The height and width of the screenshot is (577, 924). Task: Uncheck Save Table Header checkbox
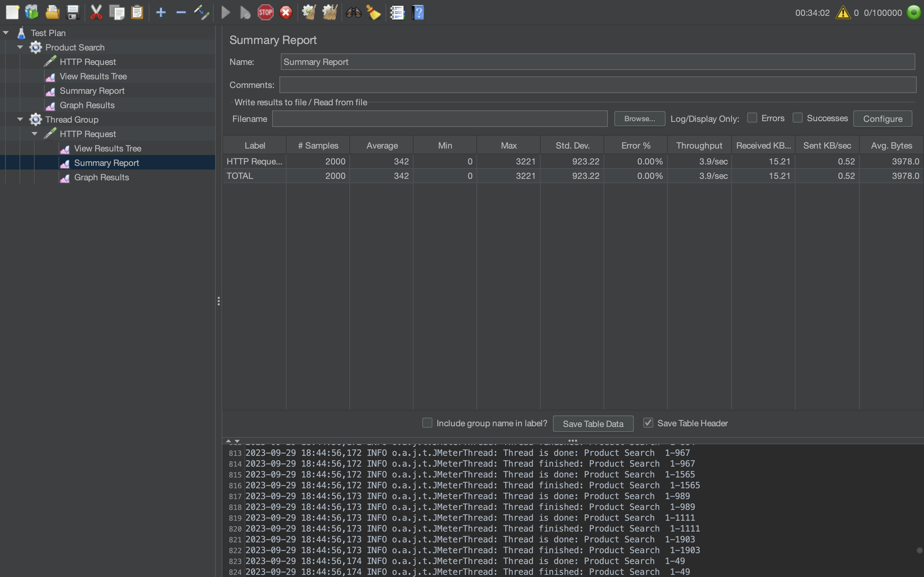(x=648, y=423)
